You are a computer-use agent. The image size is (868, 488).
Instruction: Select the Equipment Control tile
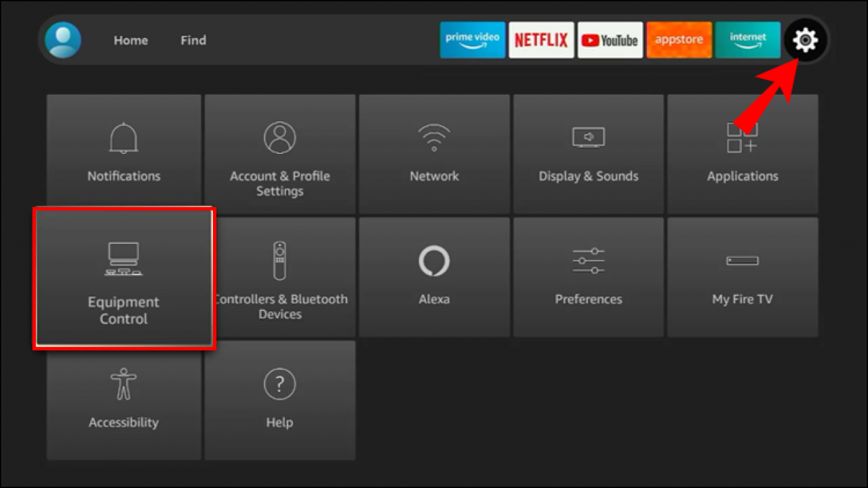coord(123,277)
